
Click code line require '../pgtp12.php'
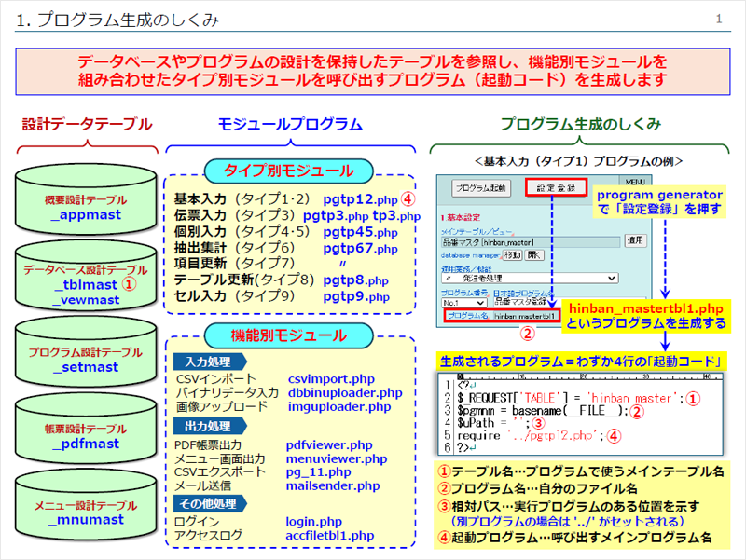pyautogui.click(x=530, y=435)
